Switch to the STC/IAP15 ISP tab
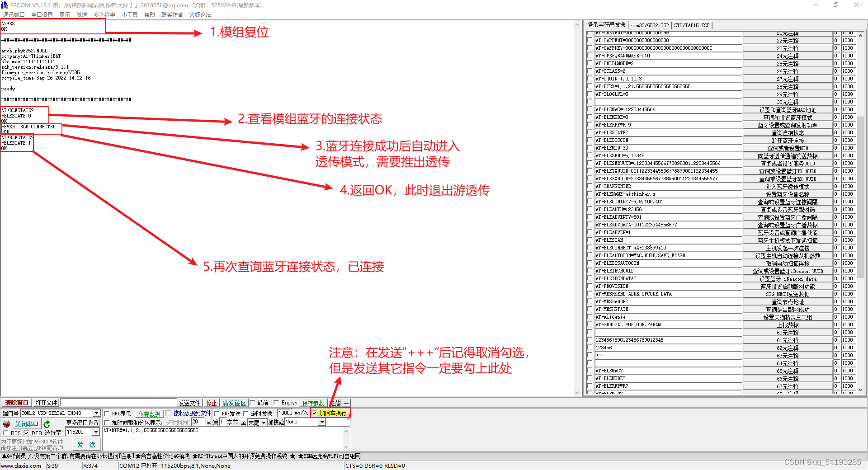This screenshot has width=868, height=470. [692, 25]
